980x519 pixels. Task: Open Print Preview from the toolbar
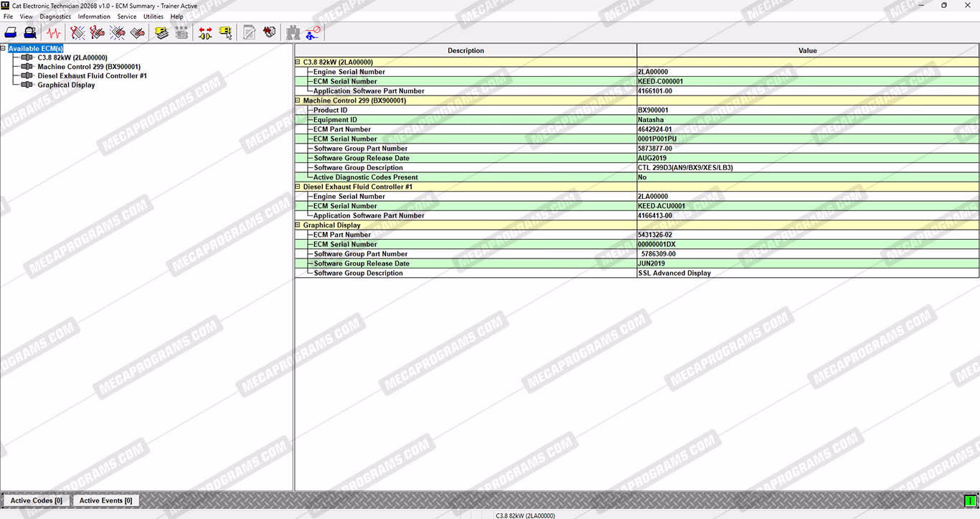click(x=30, y=32)
